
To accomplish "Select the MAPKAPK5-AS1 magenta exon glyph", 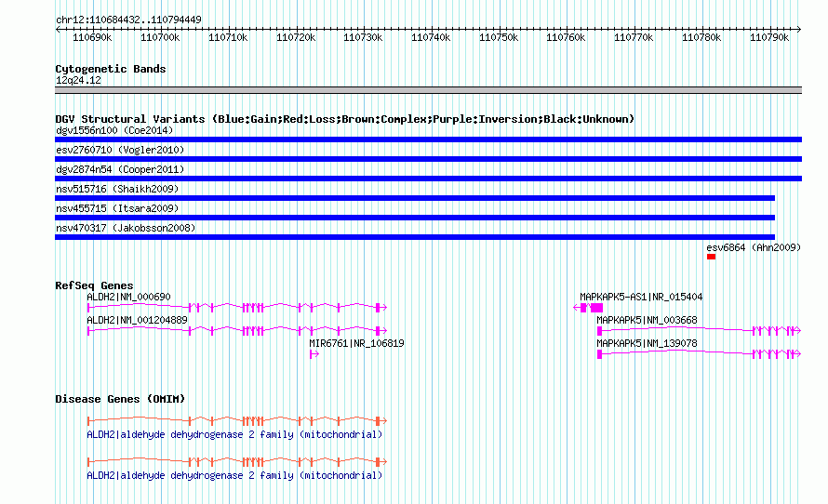I will pyautogui.click(x=588, y=308).
